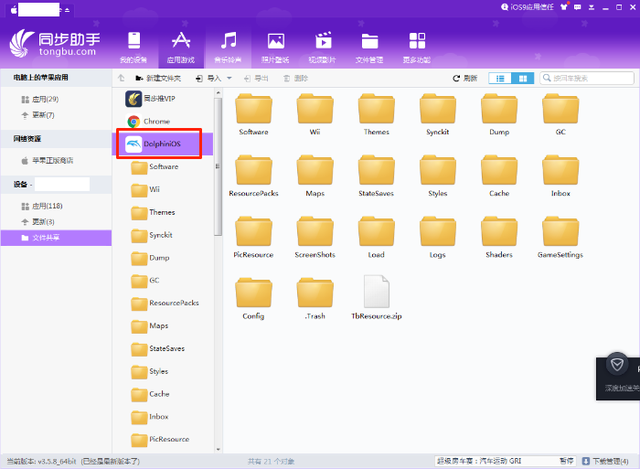
Task: Focus the search input field
Action: point(587,78)
